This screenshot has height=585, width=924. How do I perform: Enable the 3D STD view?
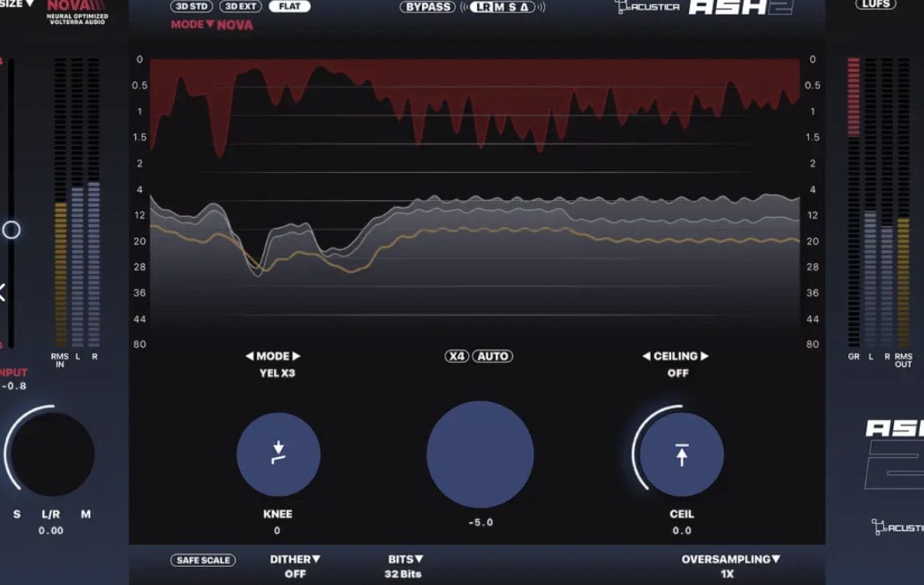(x=192, y=6)
